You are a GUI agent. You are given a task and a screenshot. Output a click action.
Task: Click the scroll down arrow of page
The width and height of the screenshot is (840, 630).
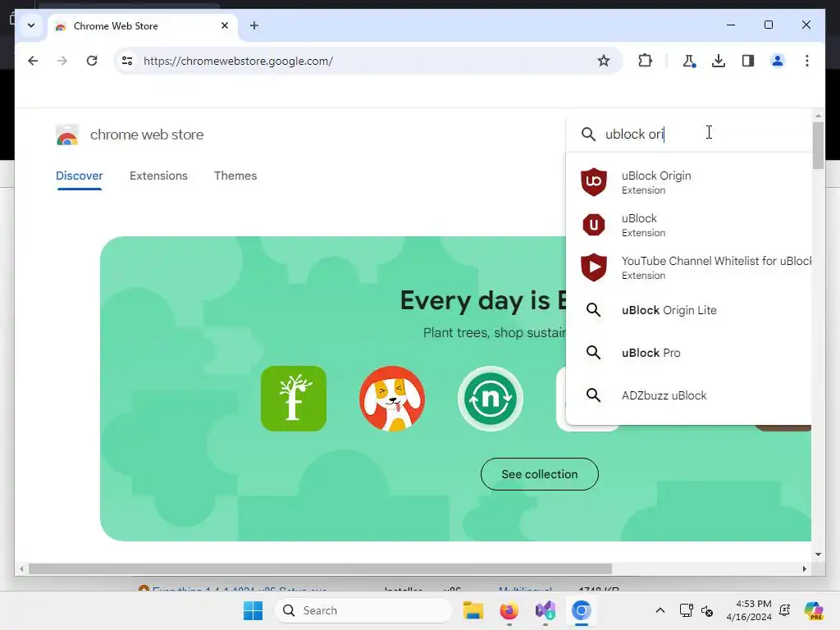(x=818, y=555)
